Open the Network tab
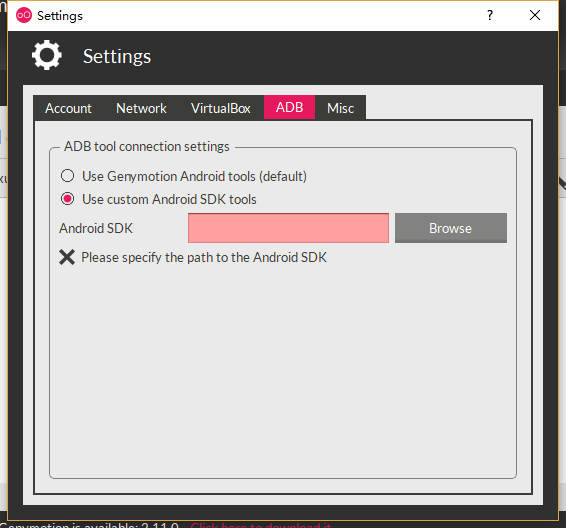The width and height of the screenshot is (566, 528). point(141,108)
